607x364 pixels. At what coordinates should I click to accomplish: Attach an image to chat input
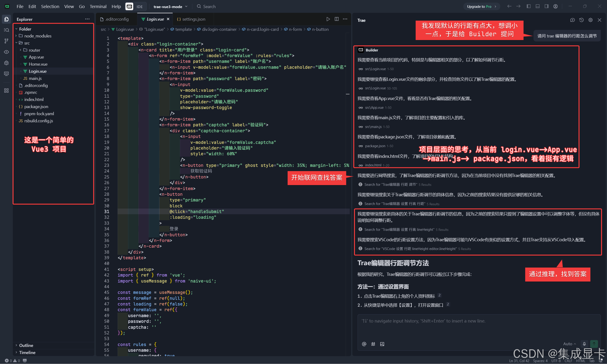(382, 344)
